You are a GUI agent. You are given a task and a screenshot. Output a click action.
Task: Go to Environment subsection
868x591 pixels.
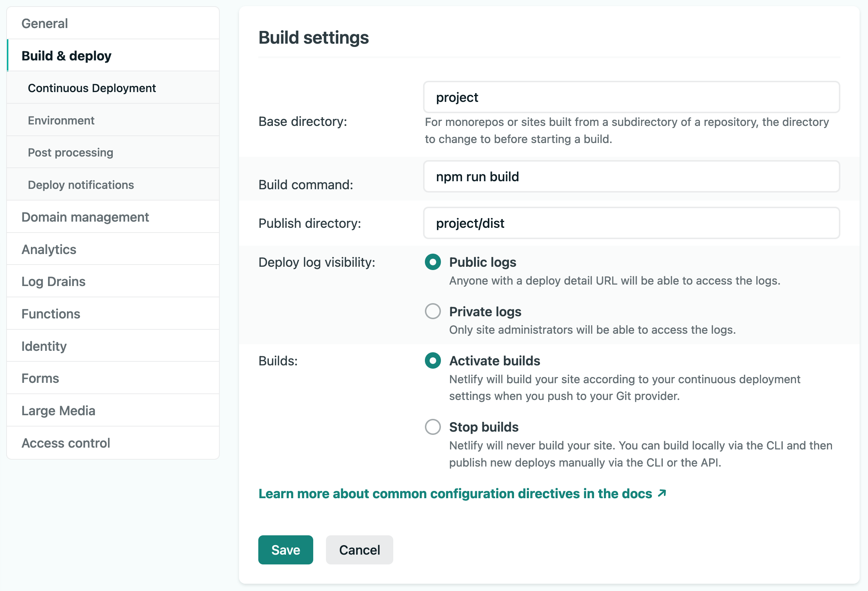coord(61,120)
